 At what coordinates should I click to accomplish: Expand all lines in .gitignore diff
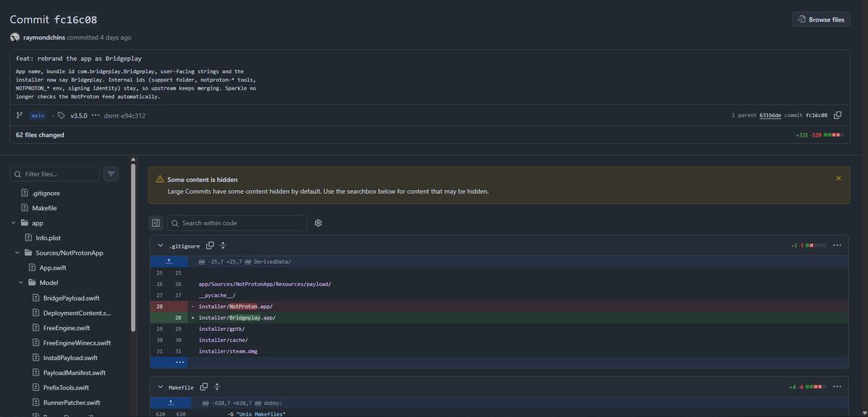(x=224, y=246)
